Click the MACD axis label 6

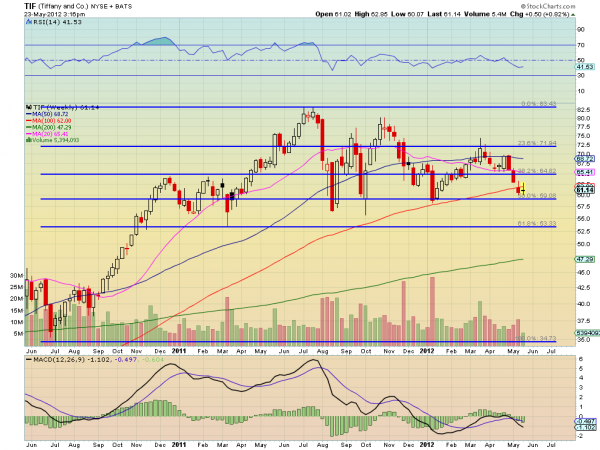point(580,359)
